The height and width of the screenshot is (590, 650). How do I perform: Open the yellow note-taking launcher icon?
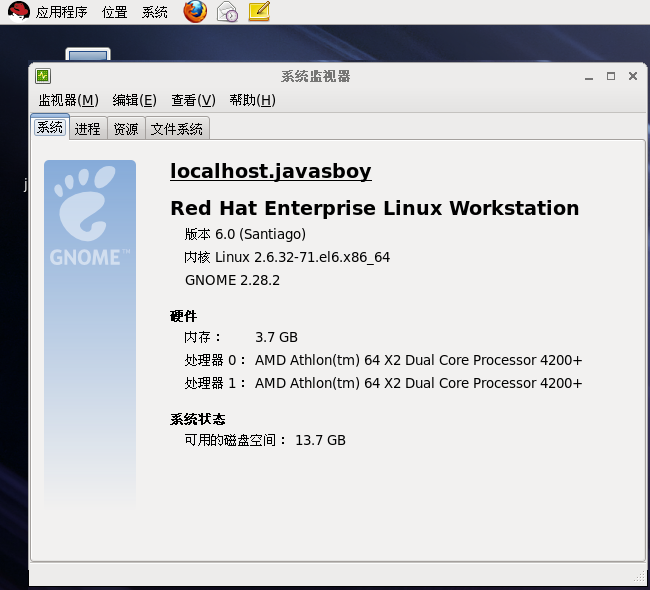point(260,11)
